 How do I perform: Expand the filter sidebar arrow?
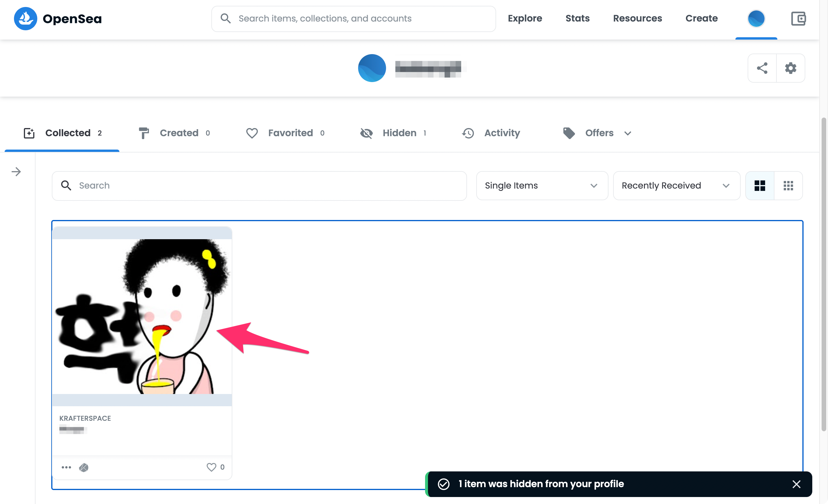click(16, 172)
